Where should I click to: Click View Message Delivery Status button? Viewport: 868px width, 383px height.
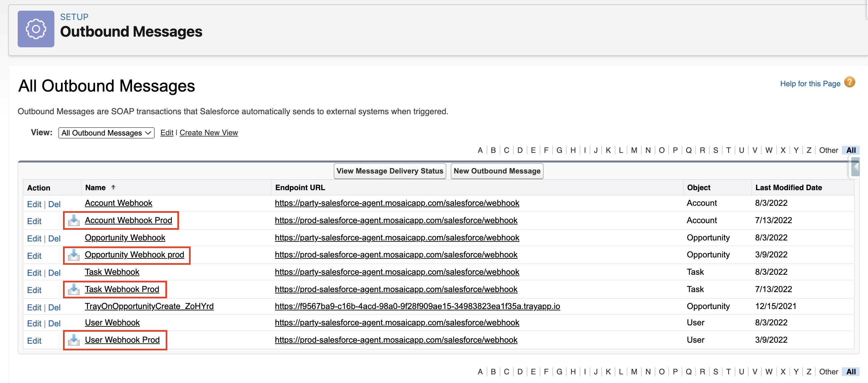390,171
